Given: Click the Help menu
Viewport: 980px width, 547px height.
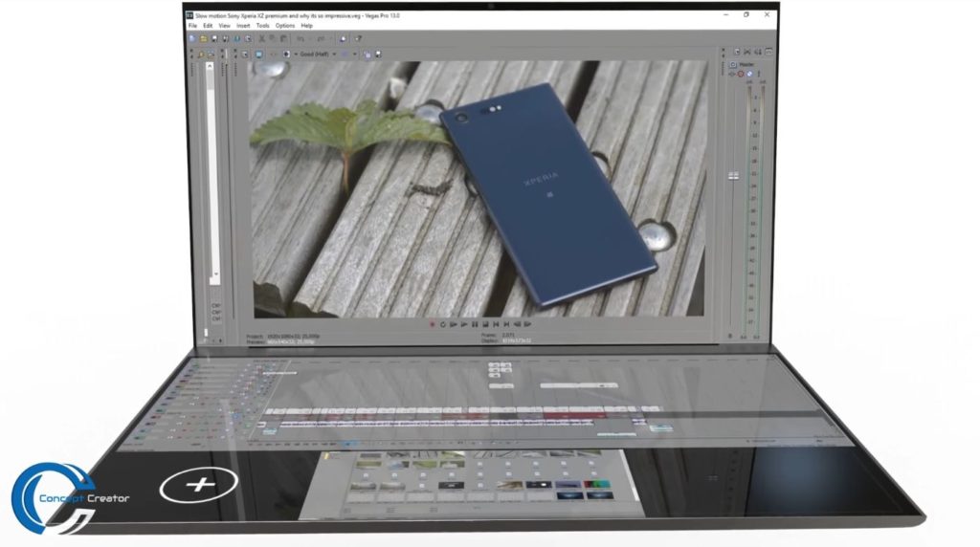Looking at the screenshot, I should [306, 26].
